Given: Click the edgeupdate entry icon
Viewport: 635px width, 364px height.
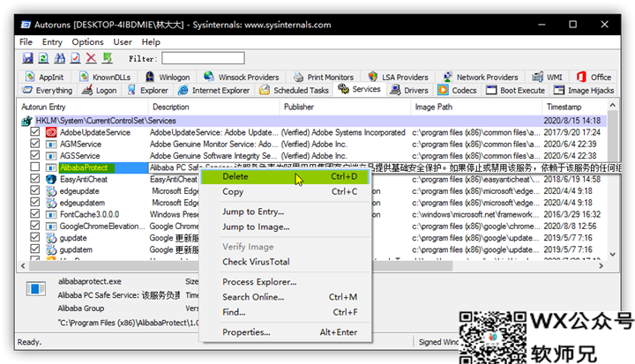Looking at the screenshot, I should tap(51, 191).
